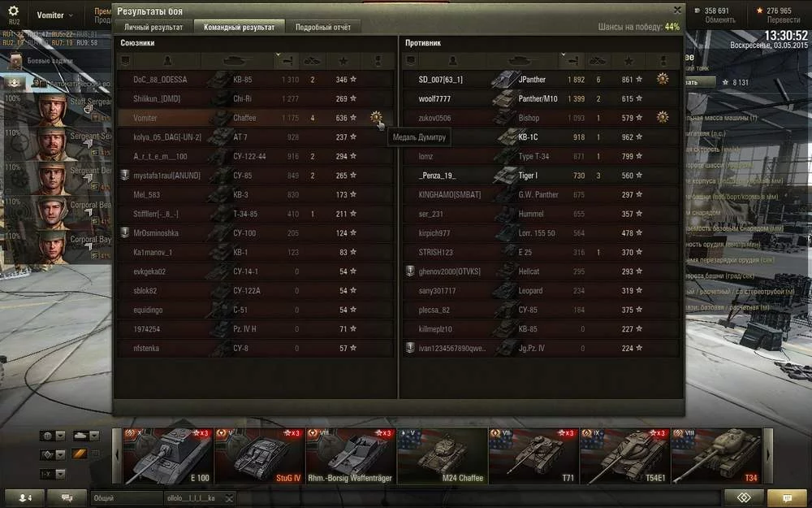Click platoon badge beside mystafa1raul[ANUND]
This screenshot has width=812, height=508.
[x=125, y=176]
